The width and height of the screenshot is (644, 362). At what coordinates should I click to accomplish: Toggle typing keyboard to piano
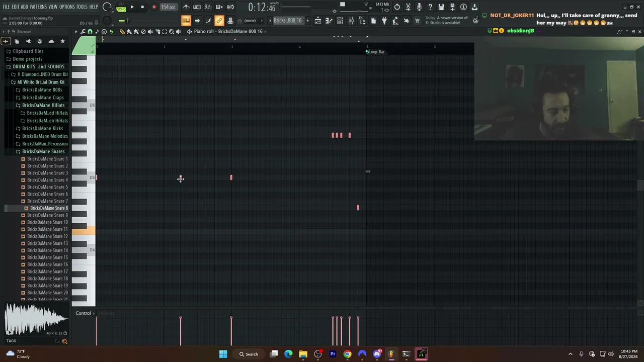(x=186, y=21)
